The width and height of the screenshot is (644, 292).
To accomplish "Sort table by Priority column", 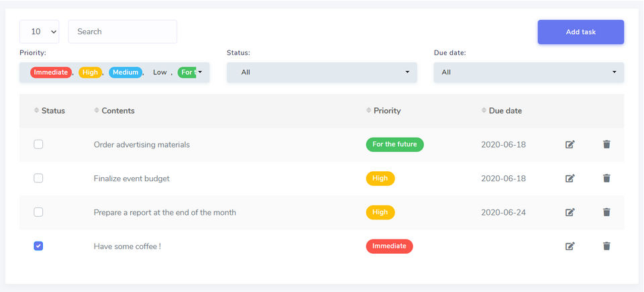I will coord(387,111).
